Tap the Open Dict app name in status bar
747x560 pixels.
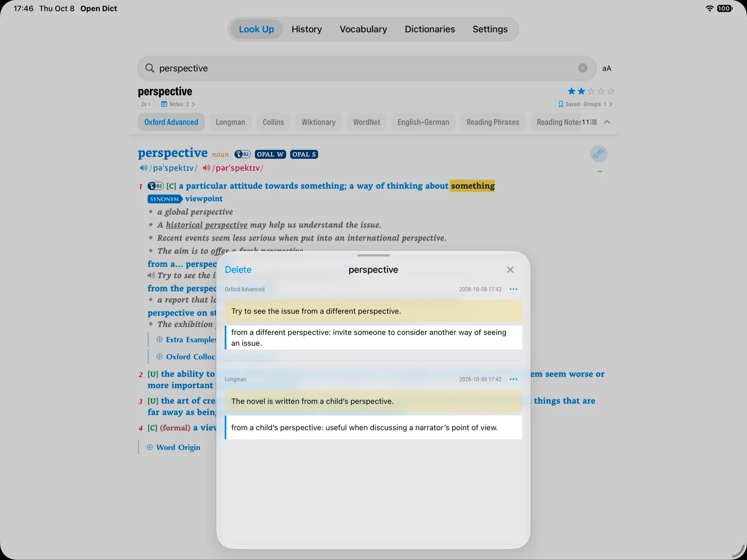click(99, 8)
